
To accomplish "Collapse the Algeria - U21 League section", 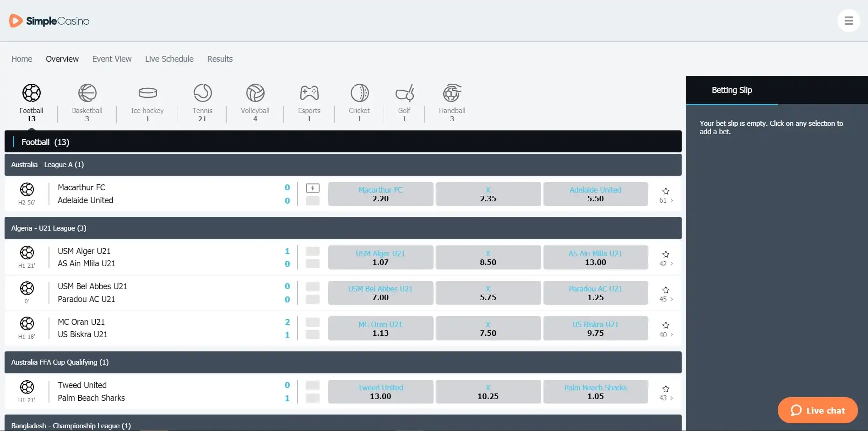I will (342, 228).
